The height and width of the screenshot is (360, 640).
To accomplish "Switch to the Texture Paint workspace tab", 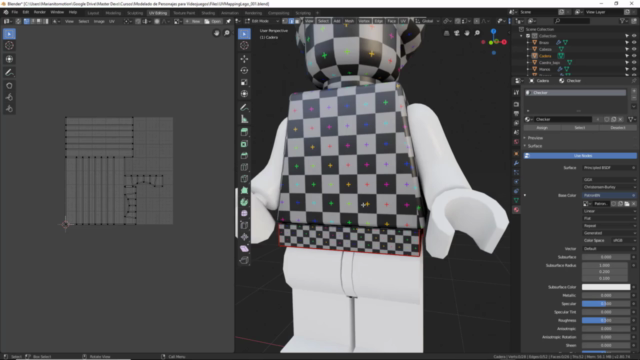I will click(184, 13).
